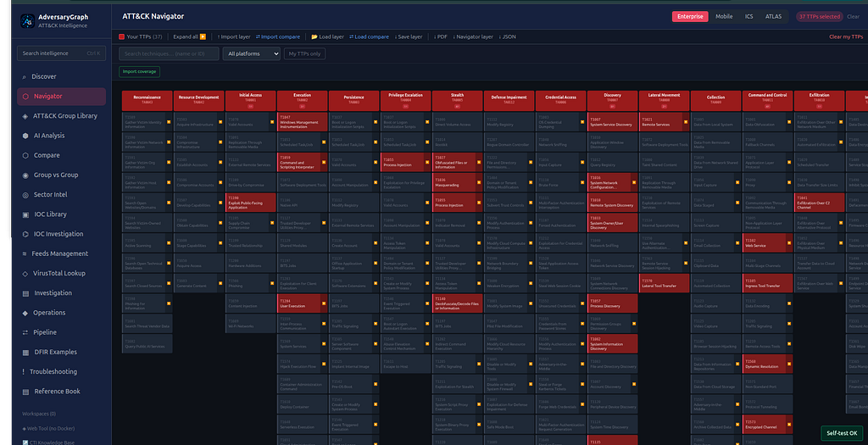Switch to the ATLAS matrix tab

click(773, 17)
